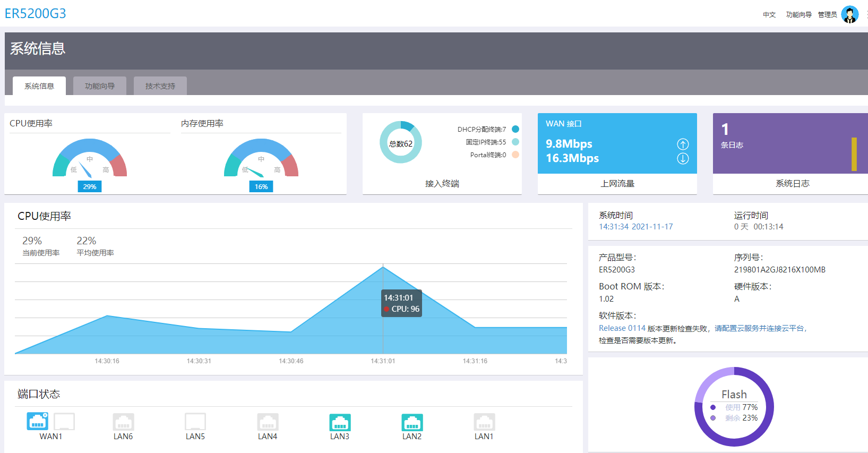Image resolution: width=868 pixels, height=453 pixels.
Task: Click the WAN upload arrow icon
Action: (683, 144)
